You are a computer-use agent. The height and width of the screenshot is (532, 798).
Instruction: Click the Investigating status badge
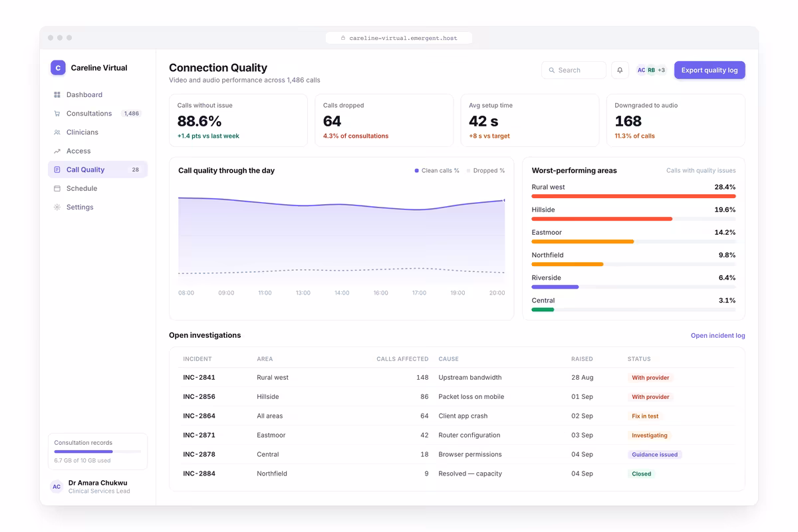tap(650, 436)
